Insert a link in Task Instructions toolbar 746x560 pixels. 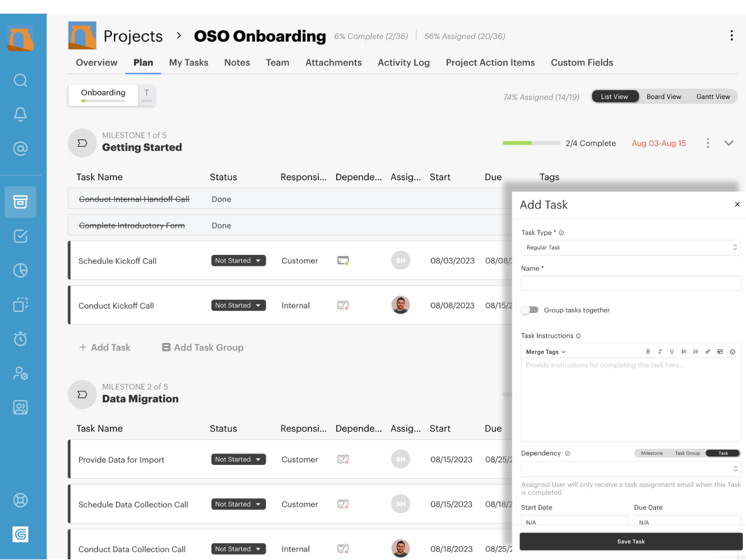(707, 351)
